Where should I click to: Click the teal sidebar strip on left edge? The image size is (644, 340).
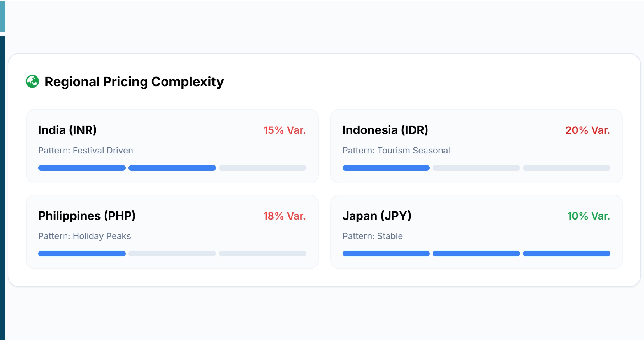point(2,16)
